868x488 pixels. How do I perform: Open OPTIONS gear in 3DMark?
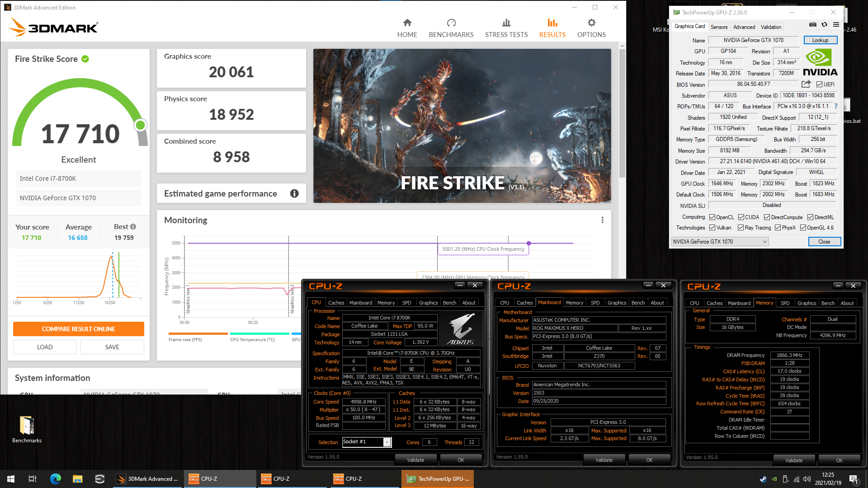(x=591, y=28)
